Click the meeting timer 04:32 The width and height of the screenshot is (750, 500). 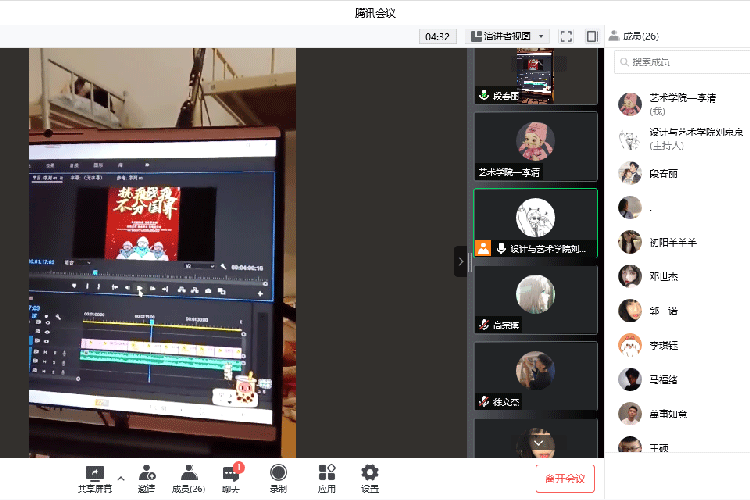[436, 36]
